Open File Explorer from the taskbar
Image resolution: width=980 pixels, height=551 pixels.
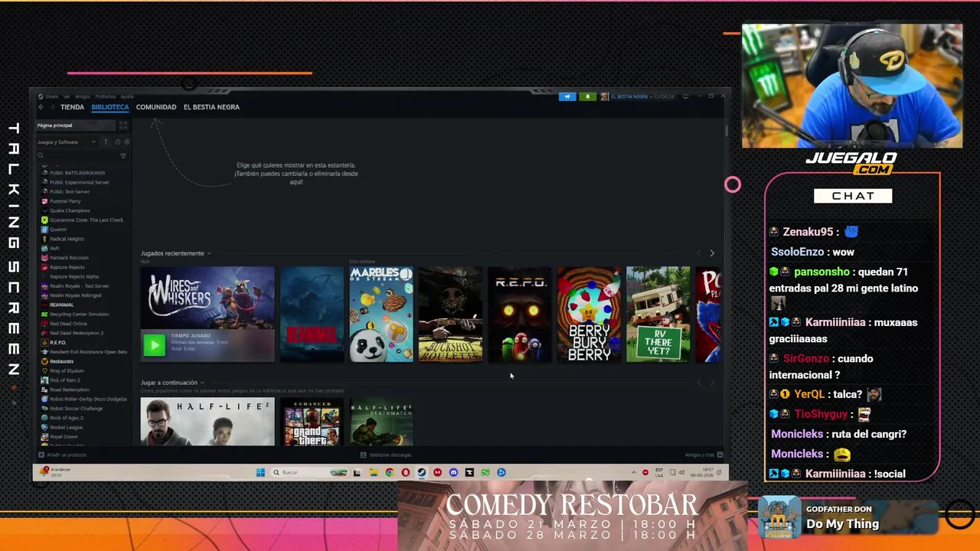pyautogui.click(x=373, y=472)
